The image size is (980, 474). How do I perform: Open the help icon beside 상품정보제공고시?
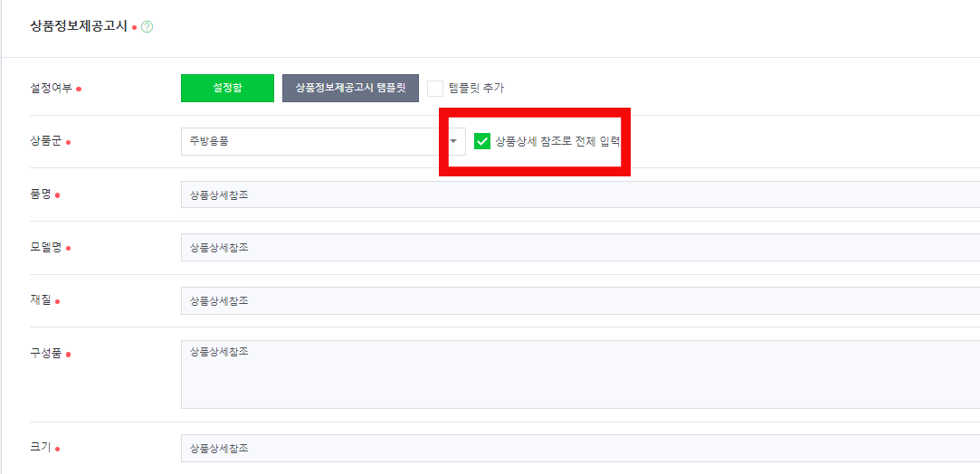pyautogui.click(x=147, y=27)
